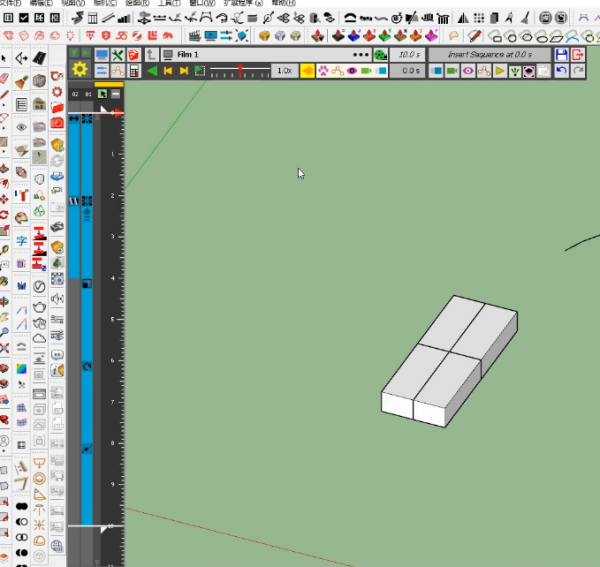Select the teapot icon in left toolbar
This screenshot has width=600, height=567.
pos(39,307)
